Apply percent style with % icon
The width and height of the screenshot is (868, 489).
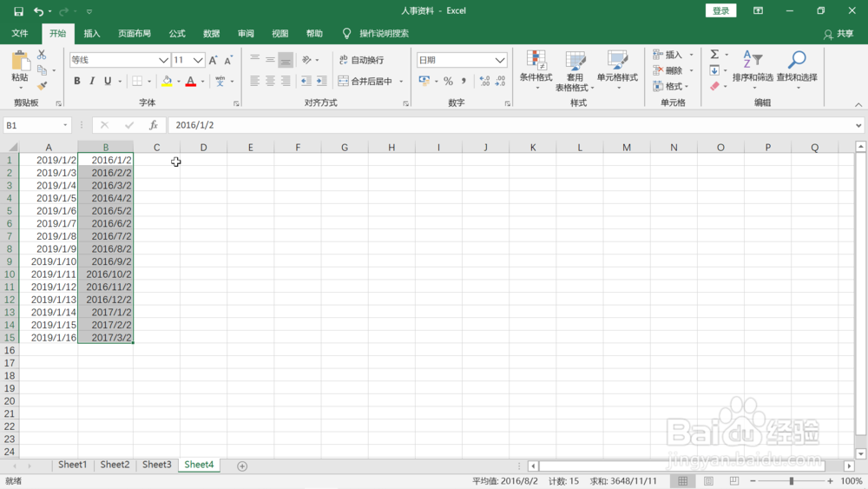pyautogui.click(x=448, y=82)
